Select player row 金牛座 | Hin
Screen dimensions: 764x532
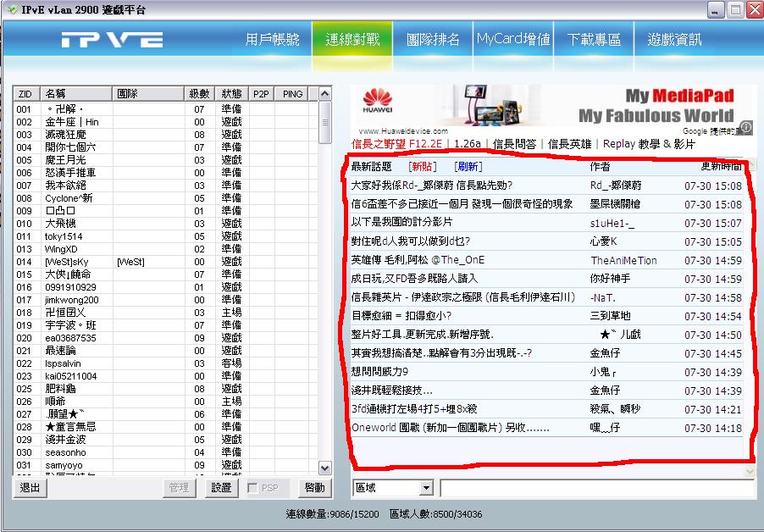166,122
